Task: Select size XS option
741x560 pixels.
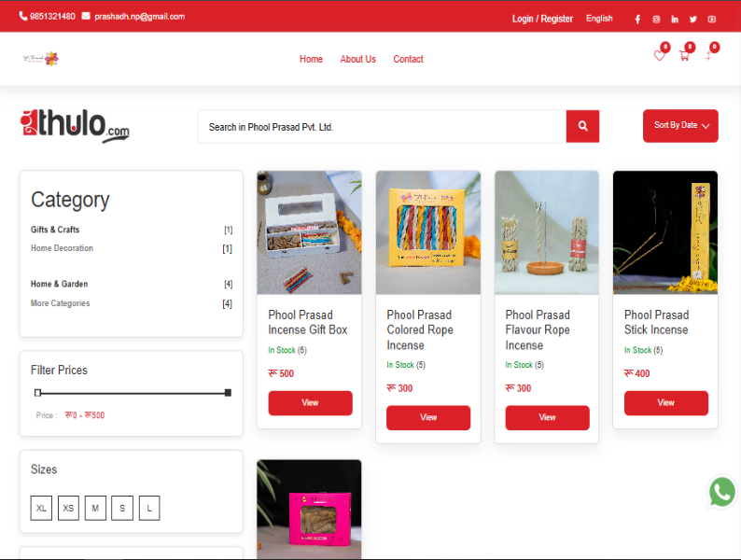Action: (x=68, y=509)
